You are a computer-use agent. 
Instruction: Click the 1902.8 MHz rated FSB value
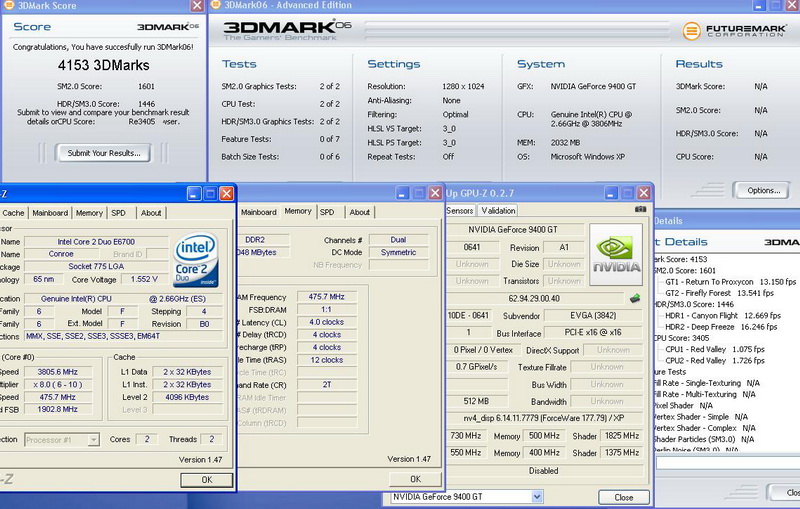point(58,409)
